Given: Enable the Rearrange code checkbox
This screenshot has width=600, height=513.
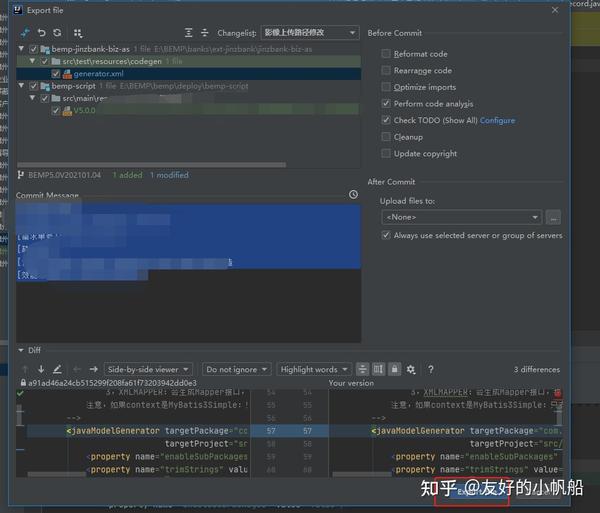Looking at the screenshot, I should click(x=386, y=70).
